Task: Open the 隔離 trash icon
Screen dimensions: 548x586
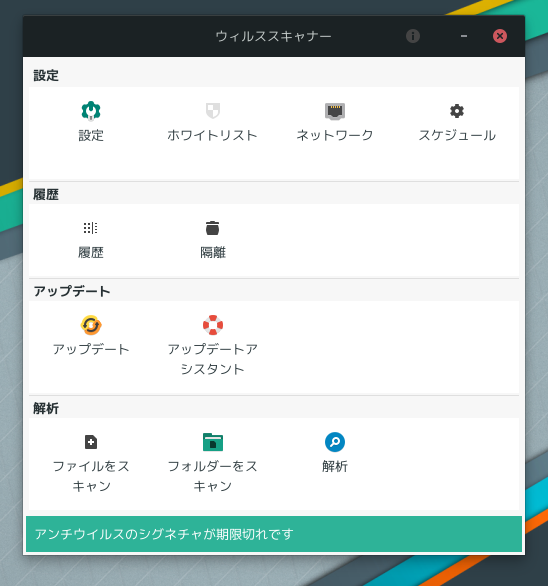Action: pyautogui.click(x=213, y=228)
